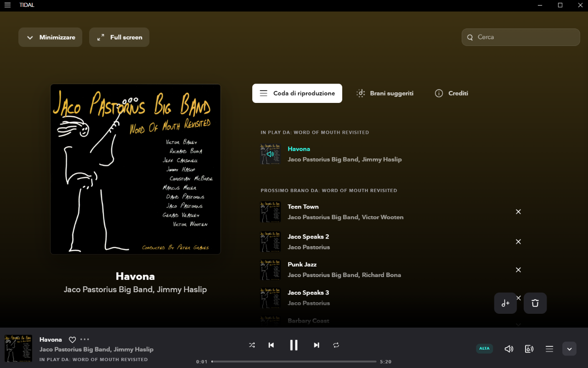Image resolution: width=588 pixels, height=368 pixels.
Task: Click the Teen Town album thumbnail in queue
Action: click(x=271, y=212)
